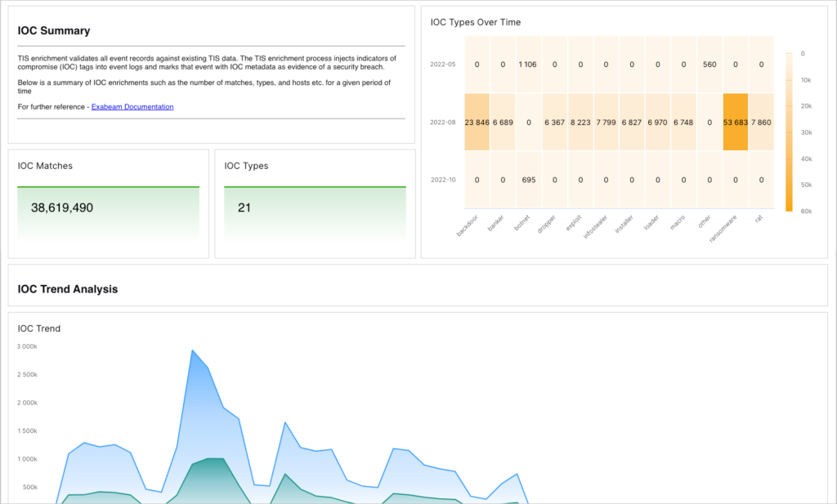Viewport: 837px width, 504px height.
Task: Click the infostealer 7 799 cell
Action: coord(606,123)
